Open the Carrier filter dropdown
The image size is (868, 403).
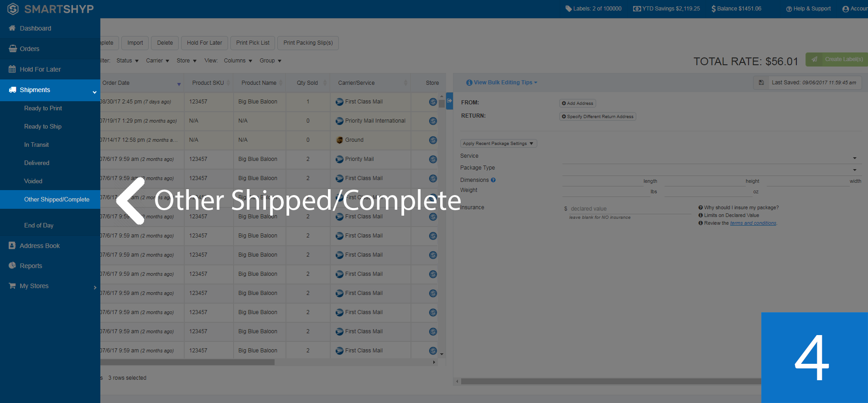tap(157, 61)
